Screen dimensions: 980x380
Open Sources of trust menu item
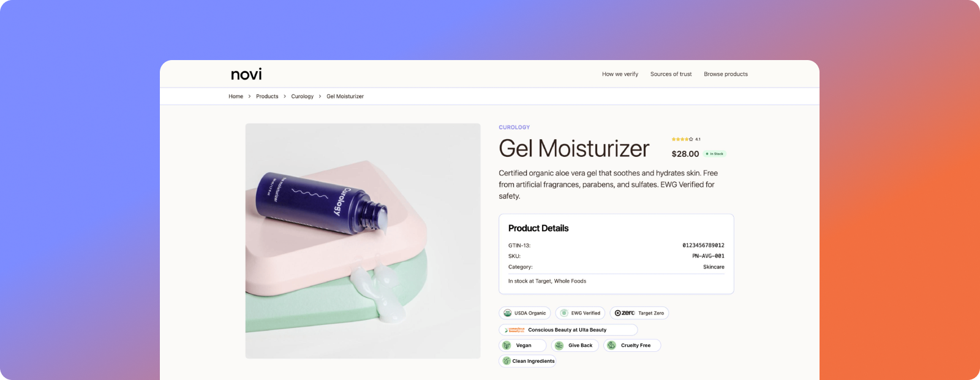pos(671,74)
